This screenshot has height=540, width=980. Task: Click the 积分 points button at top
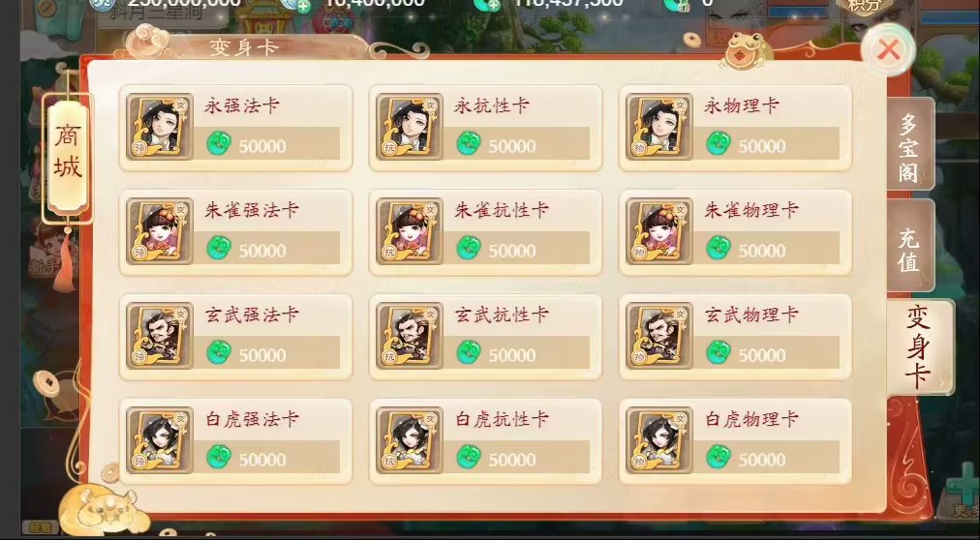pyautogui.click(x=866, y=6)
